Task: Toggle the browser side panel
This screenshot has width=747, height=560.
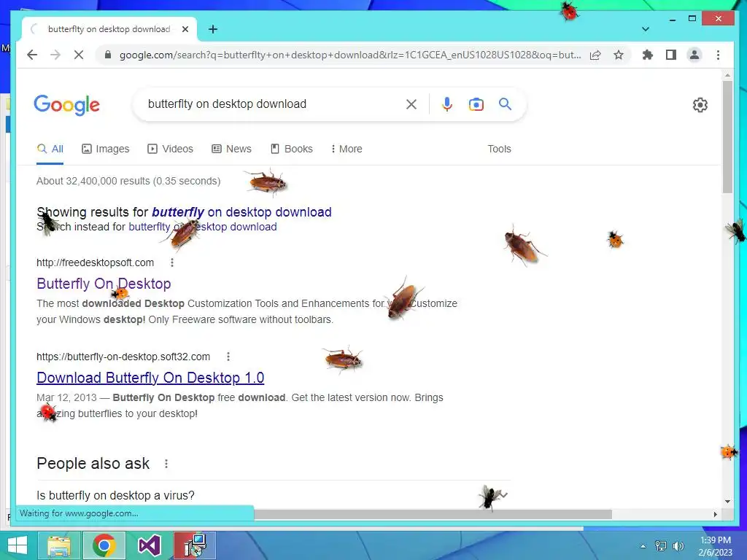Action: (x=671, y=55)
